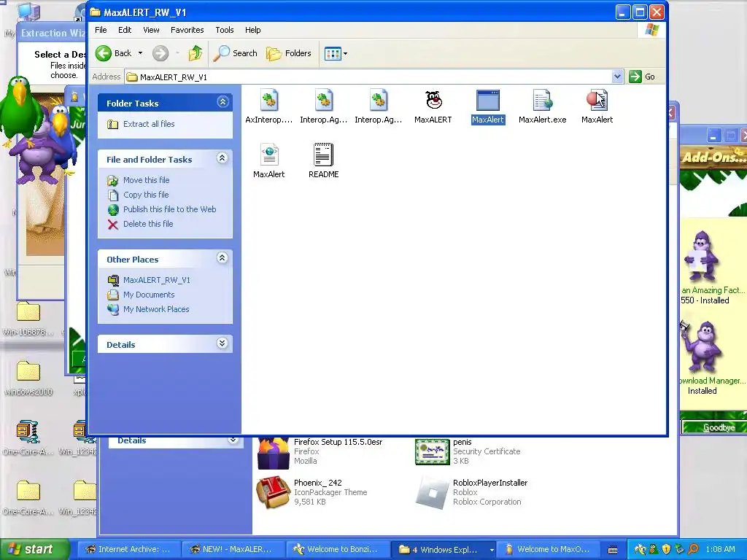Screen dimensions: 747x560
Task: Open the Edit menu
Action: tap(125, 30)
